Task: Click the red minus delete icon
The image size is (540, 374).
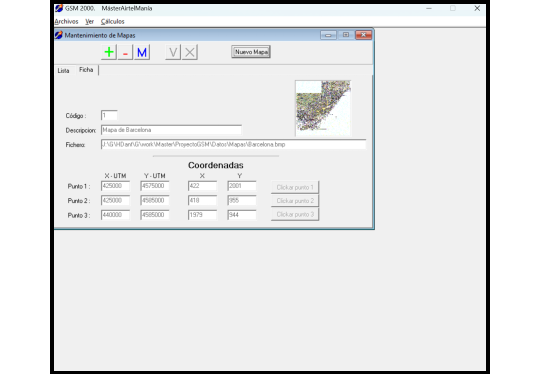Action: click(125, 52)
